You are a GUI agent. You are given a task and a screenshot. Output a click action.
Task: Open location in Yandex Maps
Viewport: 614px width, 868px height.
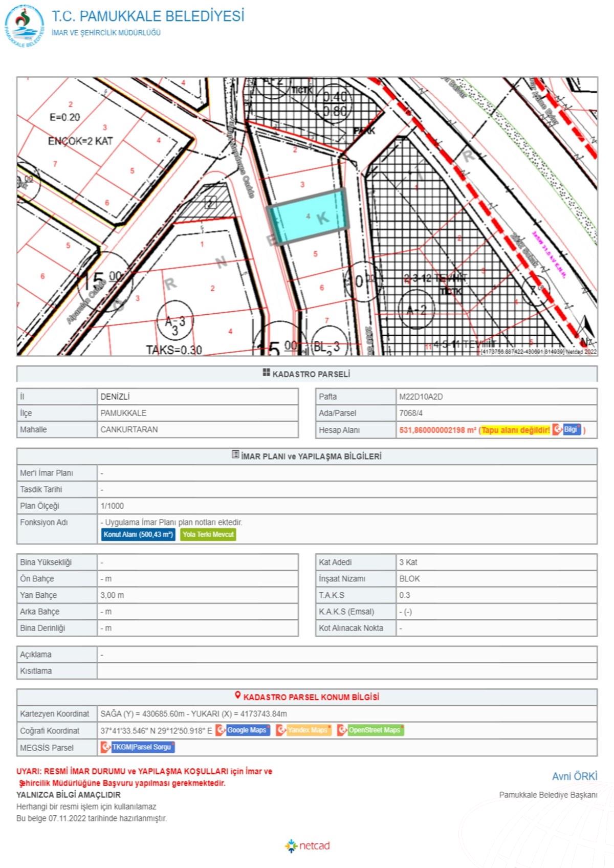303,730
